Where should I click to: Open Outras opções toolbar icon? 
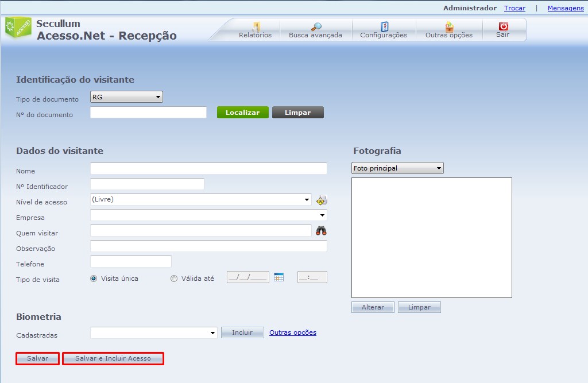pyautogui.click(x=449, y=27)
